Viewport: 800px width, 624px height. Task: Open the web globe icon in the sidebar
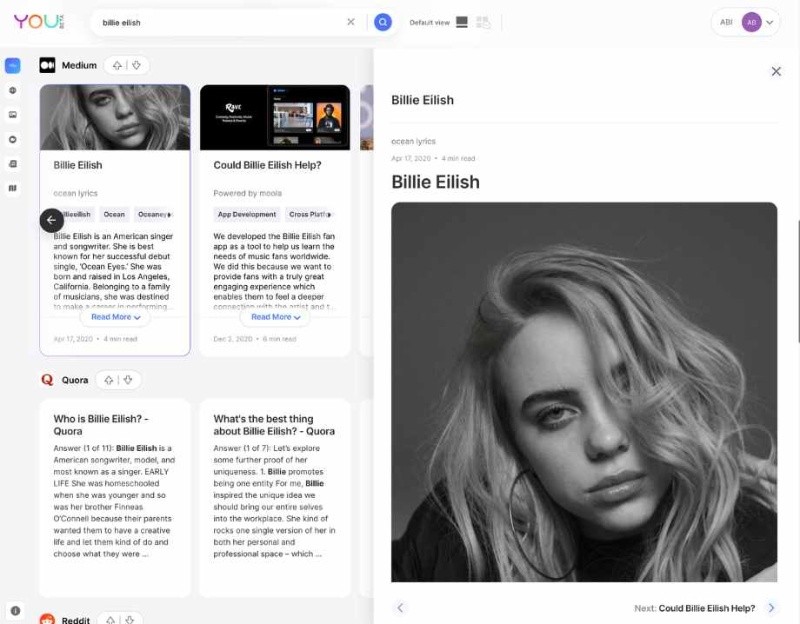tap(13, 90)
